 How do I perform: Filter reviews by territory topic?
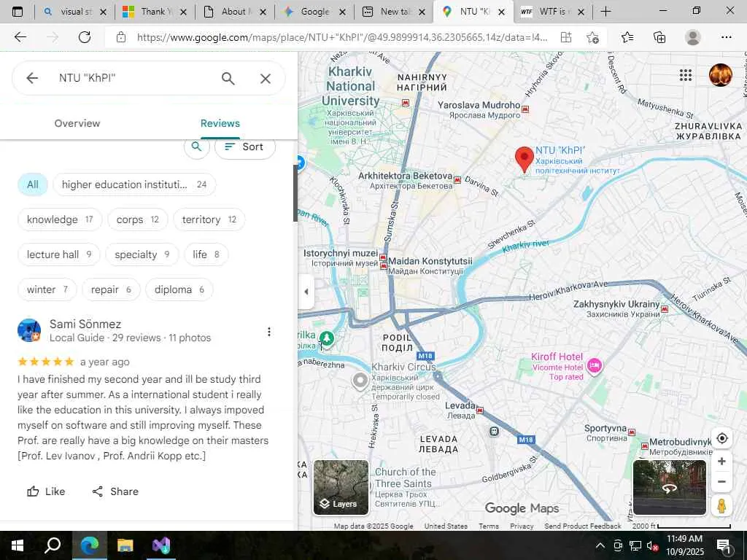pyautogui.click(x=209, y=219)
